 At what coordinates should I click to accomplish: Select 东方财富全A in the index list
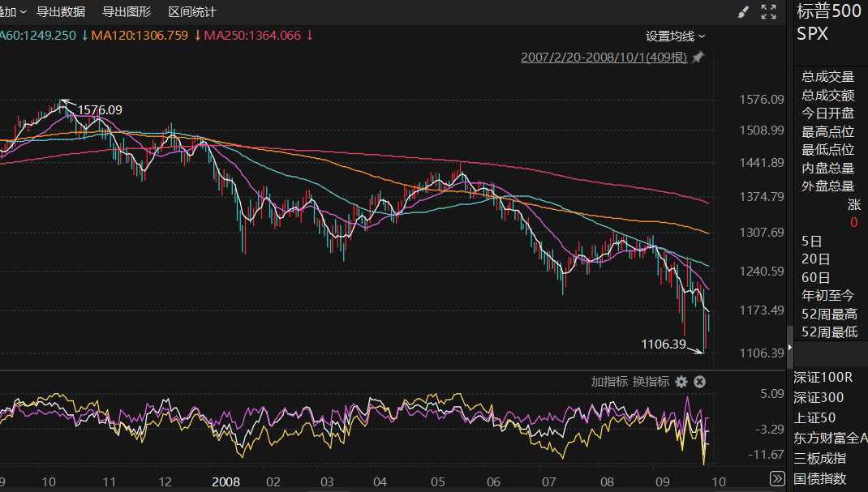coord(831,438)
